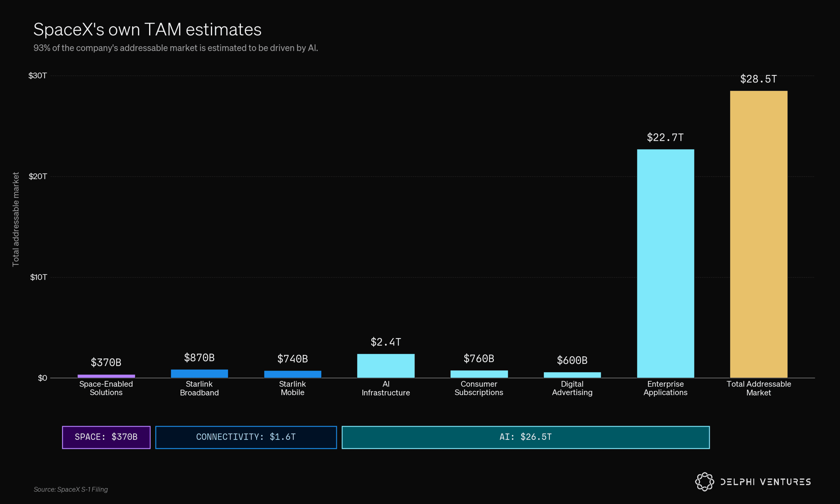This screenshot has height=504, width=840.
Task: Click the subtitle about 93% driven by AI
Action: click(176, 48)
